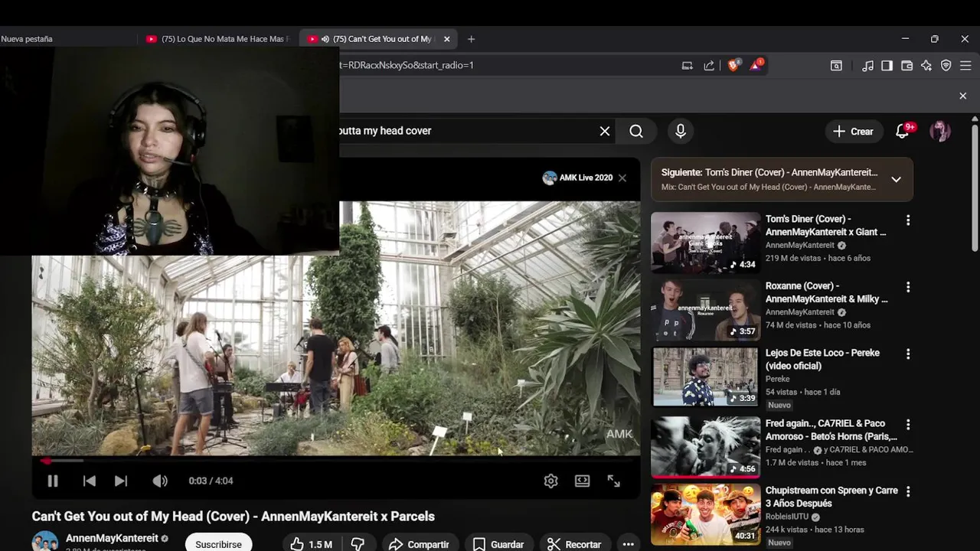
Task: Expand the Siguiente mix playlist panel
Action: pyautogui.click(x=896, y=180)
